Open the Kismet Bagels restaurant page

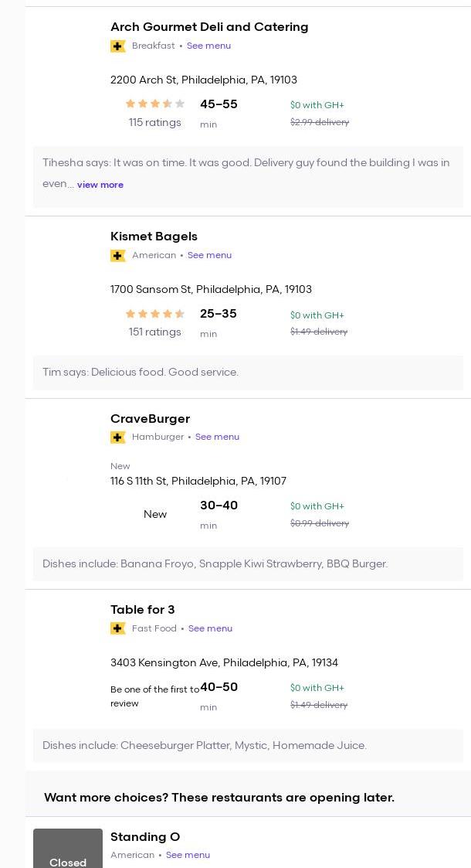154,237
